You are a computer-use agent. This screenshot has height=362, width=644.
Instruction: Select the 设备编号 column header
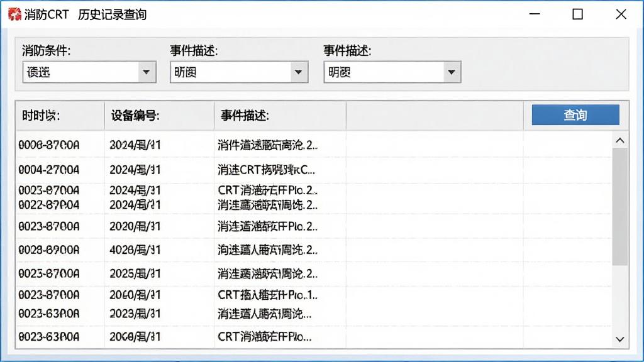pyautogui.click(x=159, y=116)
